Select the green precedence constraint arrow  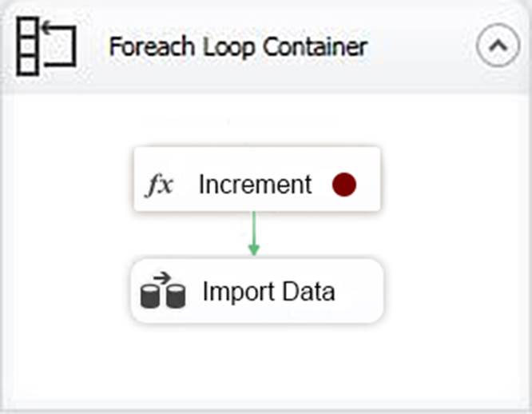254,233
